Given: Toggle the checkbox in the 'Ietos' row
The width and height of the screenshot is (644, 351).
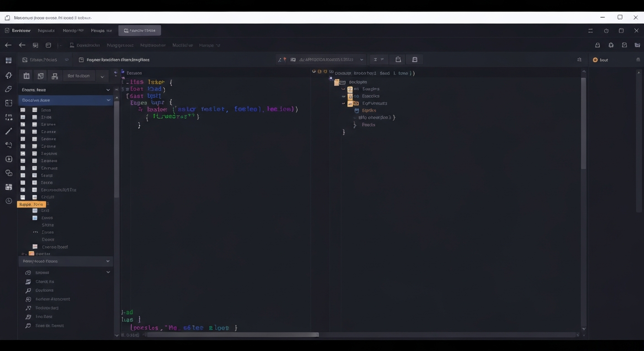Looking at the screenshot, I should (x=23, y=110).
